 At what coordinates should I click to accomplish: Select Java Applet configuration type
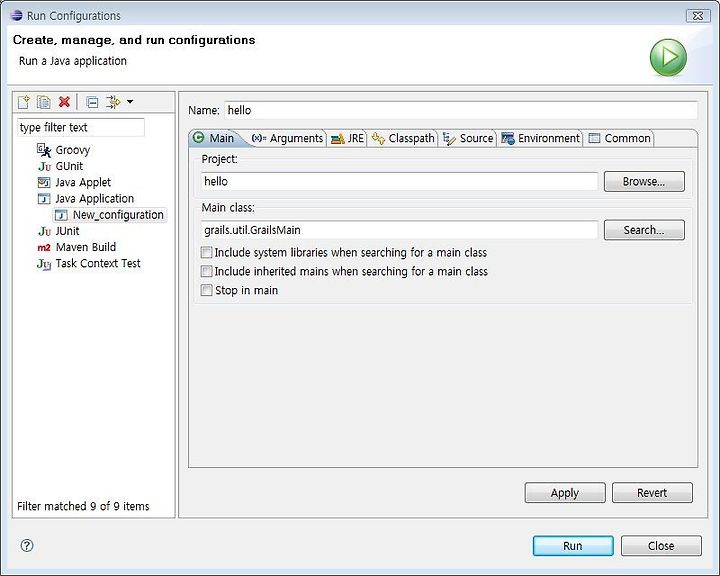tap(83, 182)
